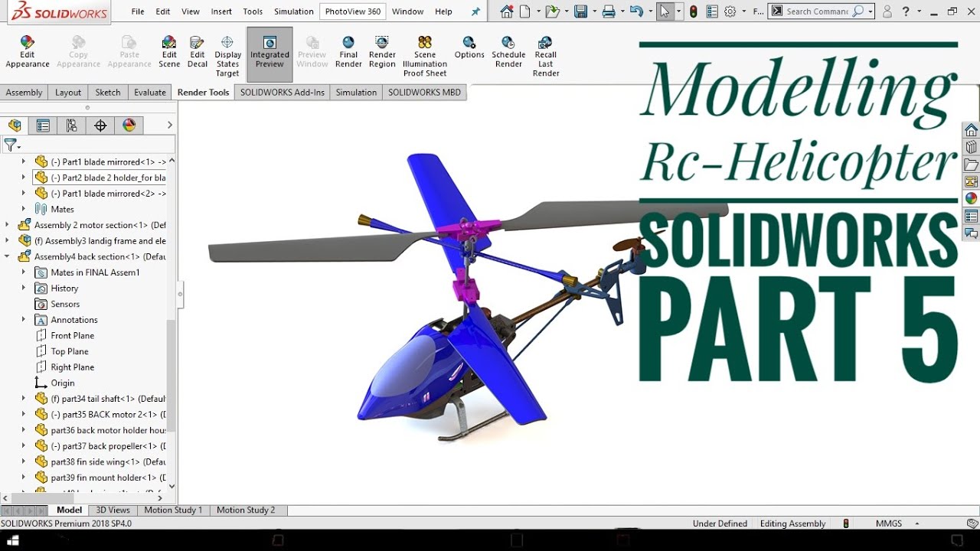
Task: Click Recall Last Render
Action: point(546,57)
